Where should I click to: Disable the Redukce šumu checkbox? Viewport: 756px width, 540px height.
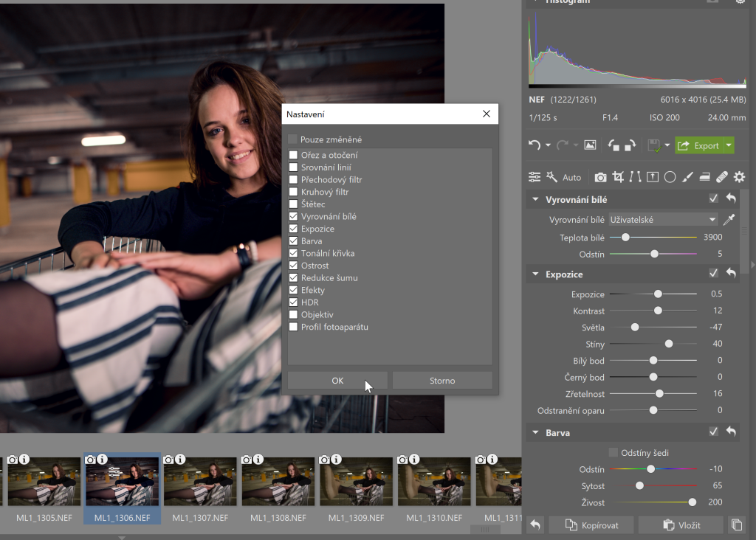point(293,277)
